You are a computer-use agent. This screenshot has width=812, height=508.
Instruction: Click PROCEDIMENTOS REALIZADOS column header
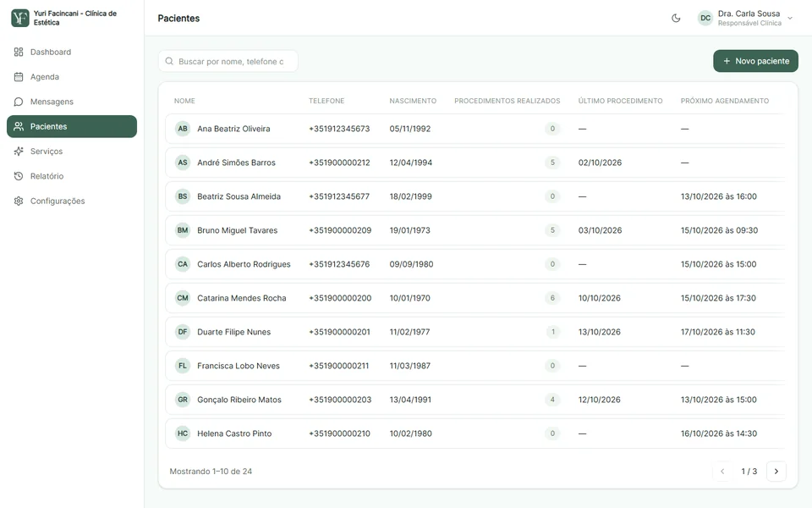click(507, 101)
